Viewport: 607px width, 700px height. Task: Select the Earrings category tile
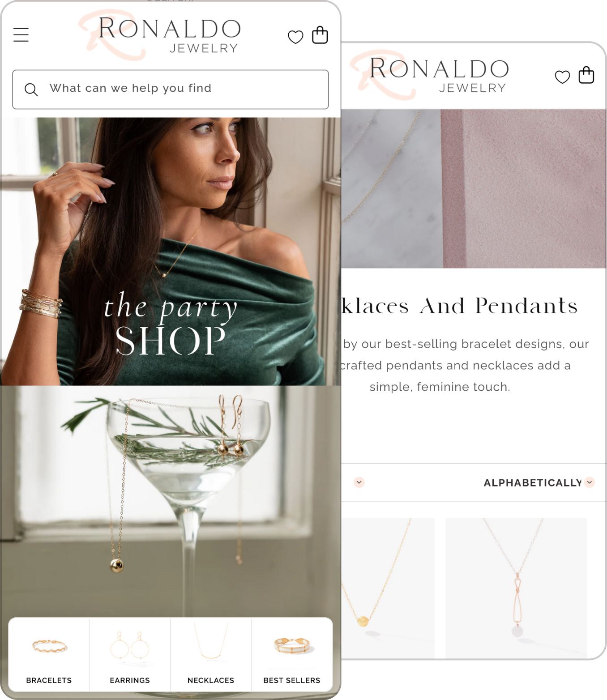click(130, 654)
